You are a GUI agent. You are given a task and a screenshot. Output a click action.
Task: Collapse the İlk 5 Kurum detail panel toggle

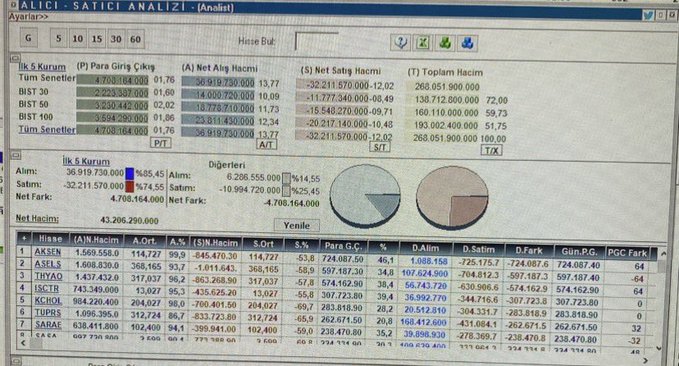pos(16,155)
